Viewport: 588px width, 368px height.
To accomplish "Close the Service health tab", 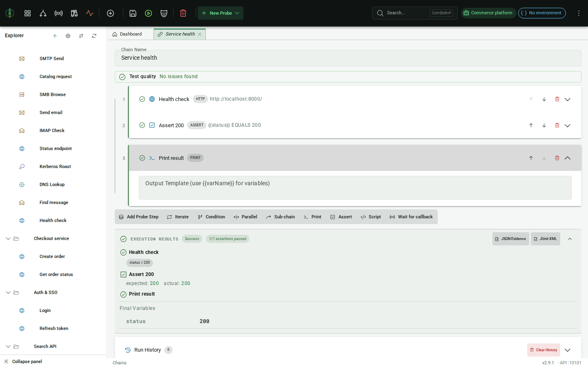I will (x=200, y=34).
